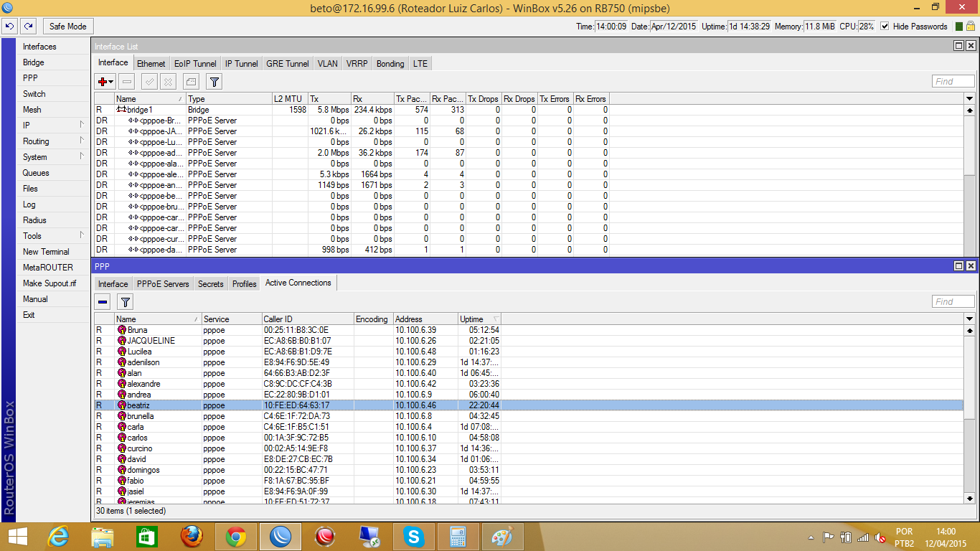Toggle the Hide Passwords checkbox
The height and width of the screenshot is (551, 980).
[x=885, y=27]
